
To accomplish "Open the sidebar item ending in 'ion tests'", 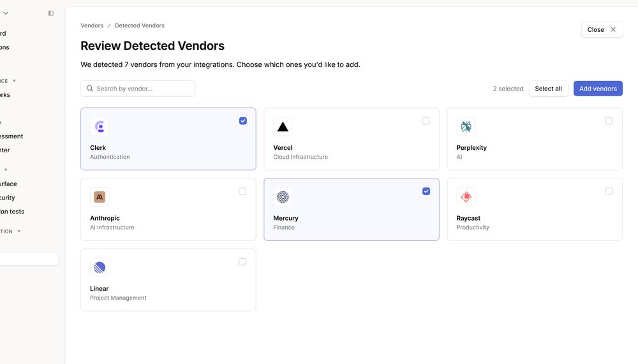I will [x=12, y=212].
